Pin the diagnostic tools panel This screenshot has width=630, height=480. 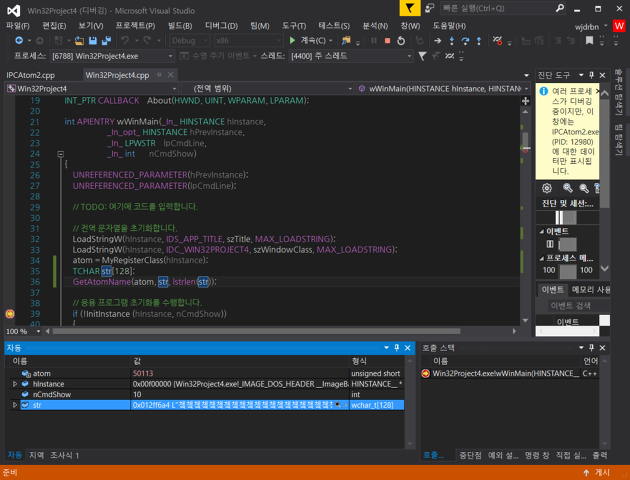591,75
